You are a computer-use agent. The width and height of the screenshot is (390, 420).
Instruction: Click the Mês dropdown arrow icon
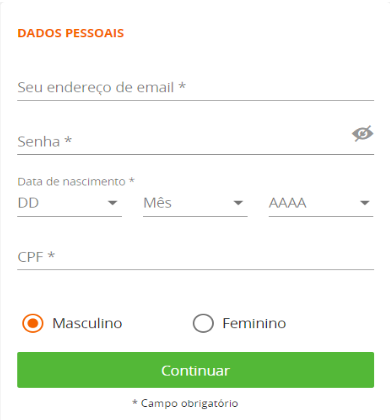pos(238,203)
